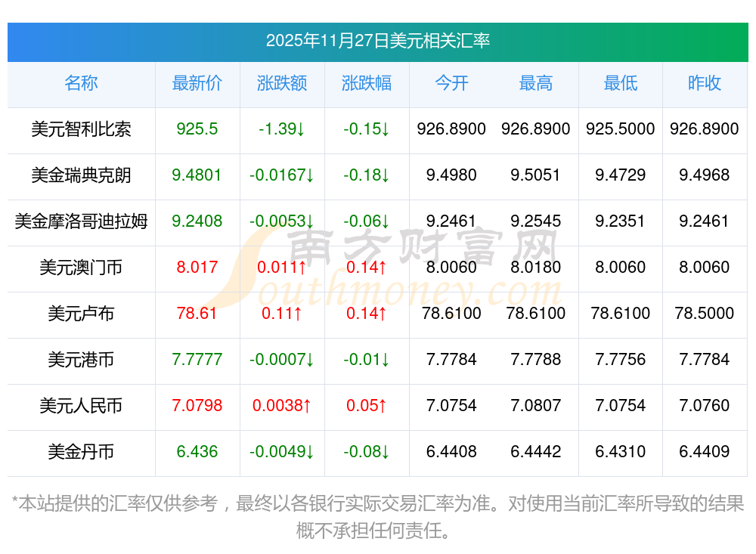Select highest value 7.0807
This screenshot has height=554, width=756.
536,406
